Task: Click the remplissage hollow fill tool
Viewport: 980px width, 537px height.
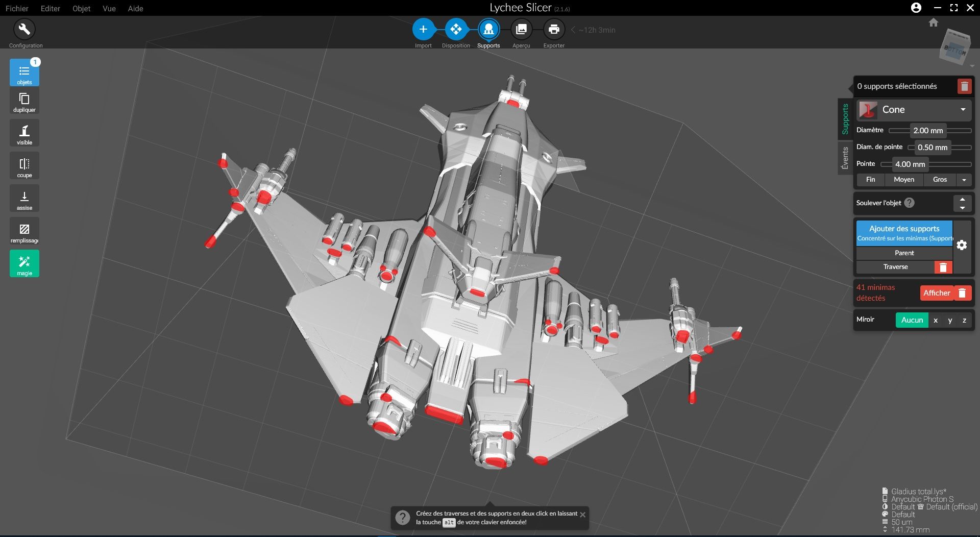Action: point(24,232)
